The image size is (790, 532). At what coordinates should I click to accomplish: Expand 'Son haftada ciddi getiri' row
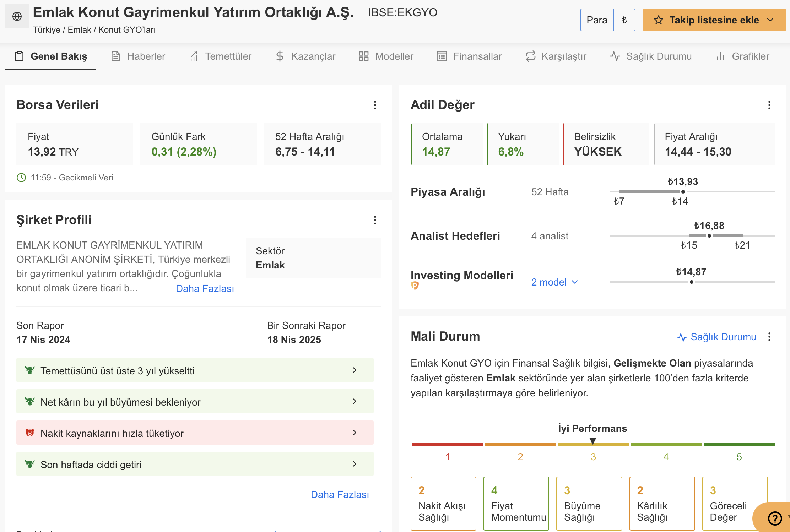coord(195,464)
